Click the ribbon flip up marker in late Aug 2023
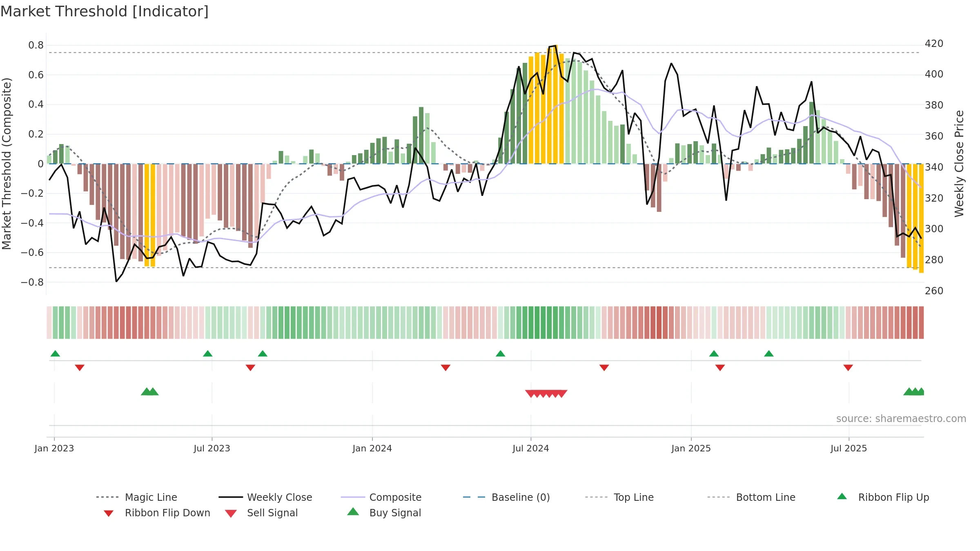 pyautogui.click(x=263, y=353)
